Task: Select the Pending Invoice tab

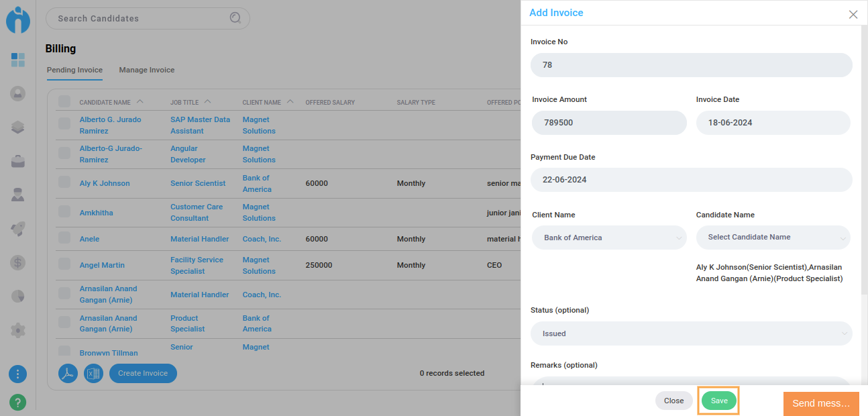Action: click(x=74, y=70)
